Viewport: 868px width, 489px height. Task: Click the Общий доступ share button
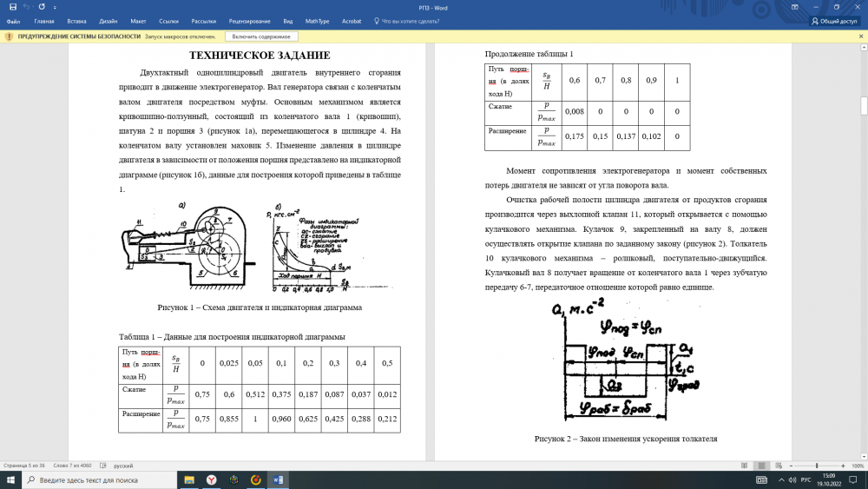tap(834, 21)
